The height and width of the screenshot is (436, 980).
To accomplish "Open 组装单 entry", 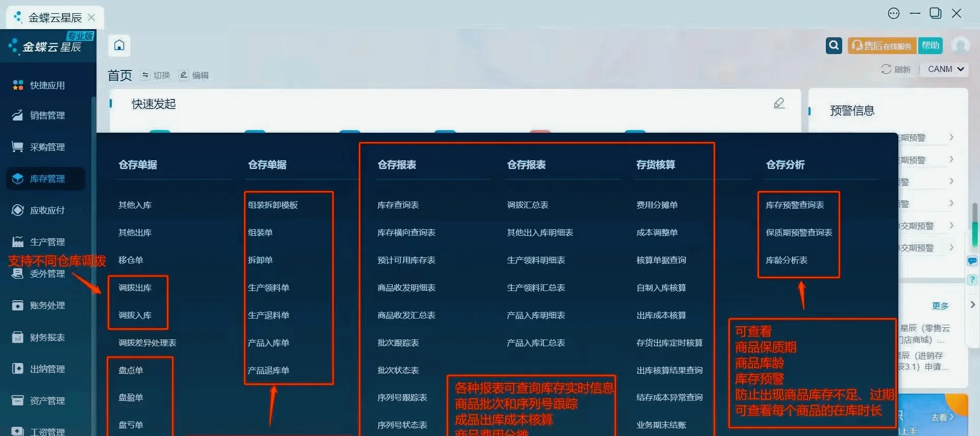I will tap(260, 232).
